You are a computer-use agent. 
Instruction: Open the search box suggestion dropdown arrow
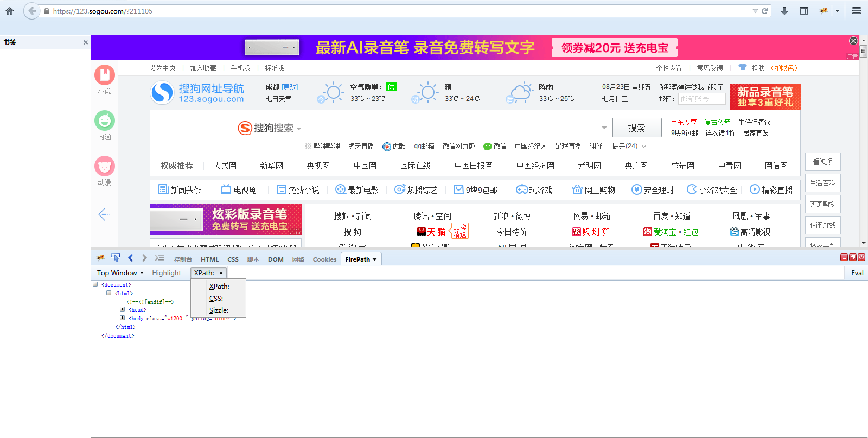point(604,128)
